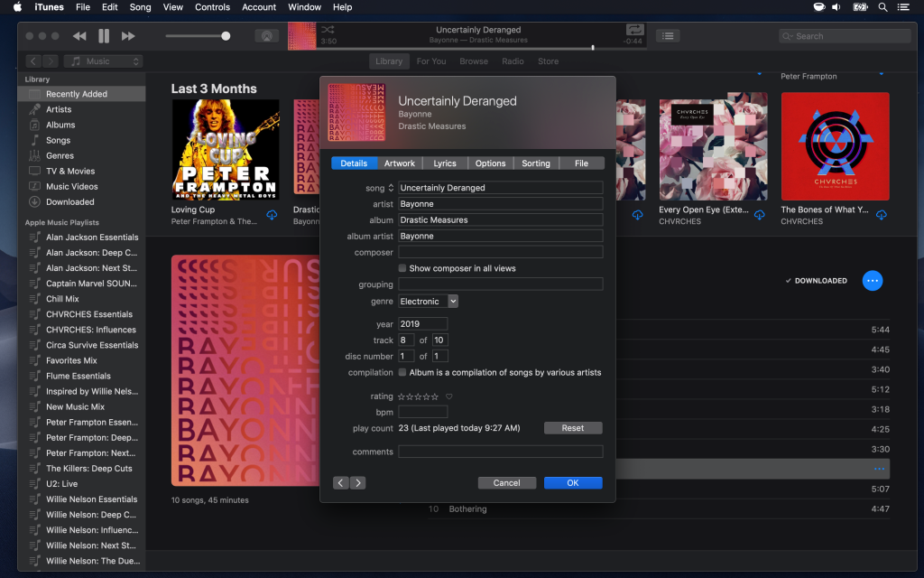This screenshot has width=924, height=578.
Task: Click the blue more options button
Action: tap(872, 281)
